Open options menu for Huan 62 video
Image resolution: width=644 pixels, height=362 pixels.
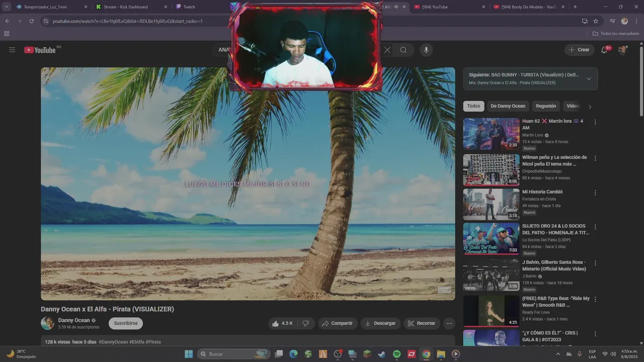(595, 122)
